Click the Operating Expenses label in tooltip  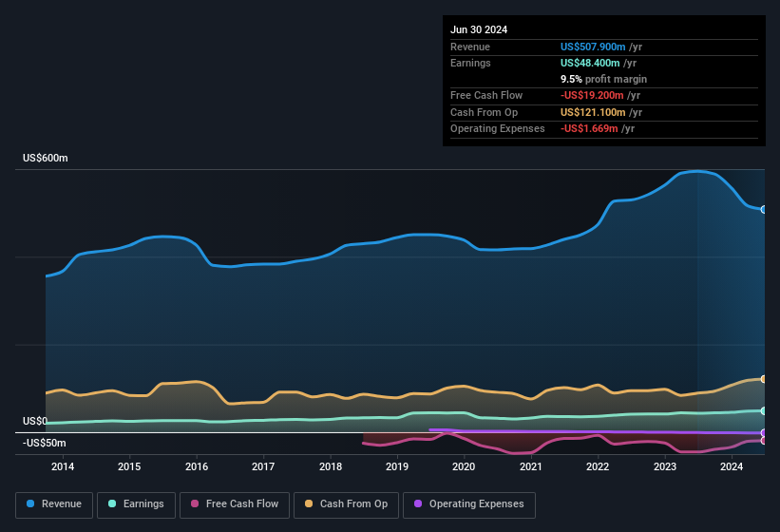(x=498, y=129)
